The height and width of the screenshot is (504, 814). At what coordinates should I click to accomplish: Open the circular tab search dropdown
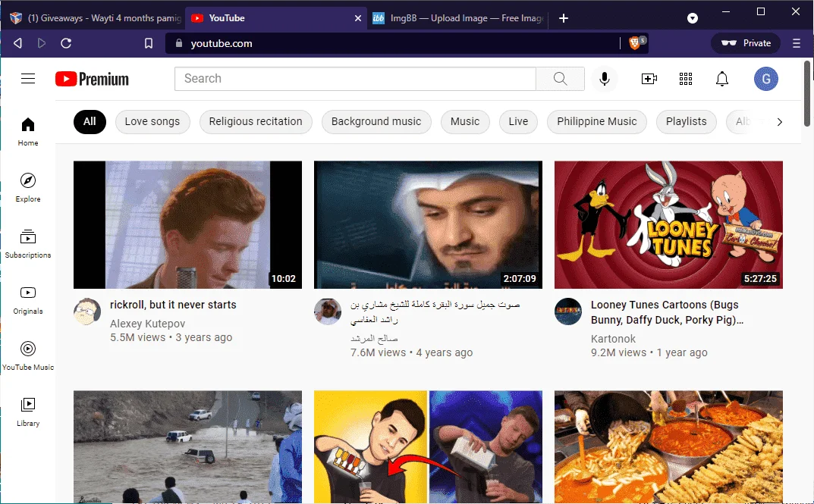[x=693, y=18]
